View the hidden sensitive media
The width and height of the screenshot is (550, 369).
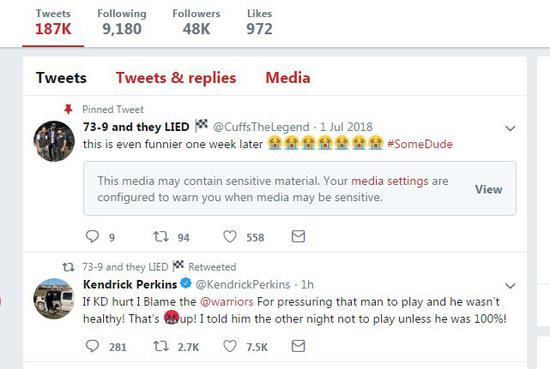pos(489,189)
